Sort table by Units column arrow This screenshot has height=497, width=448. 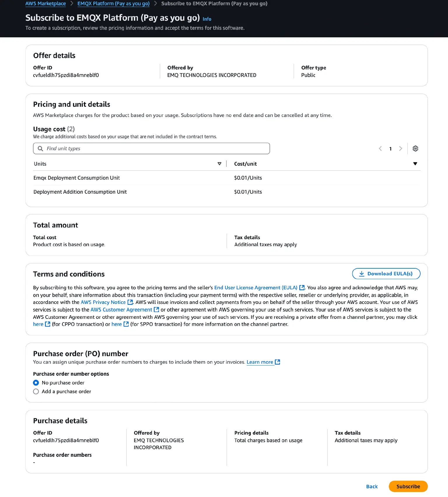coord(219,164)
